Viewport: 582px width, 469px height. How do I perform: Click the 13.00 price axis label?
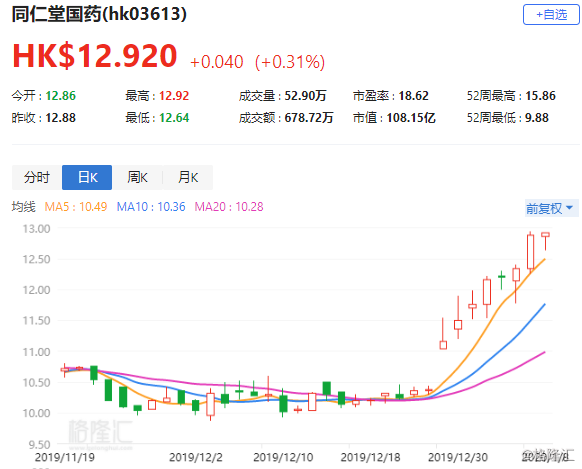(x=36, y=229)
